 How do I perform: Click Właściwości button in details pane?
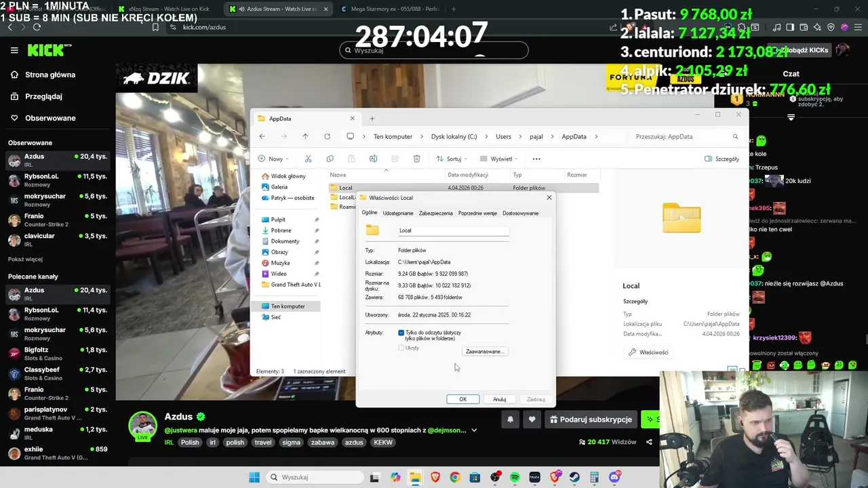pos(648,352)
